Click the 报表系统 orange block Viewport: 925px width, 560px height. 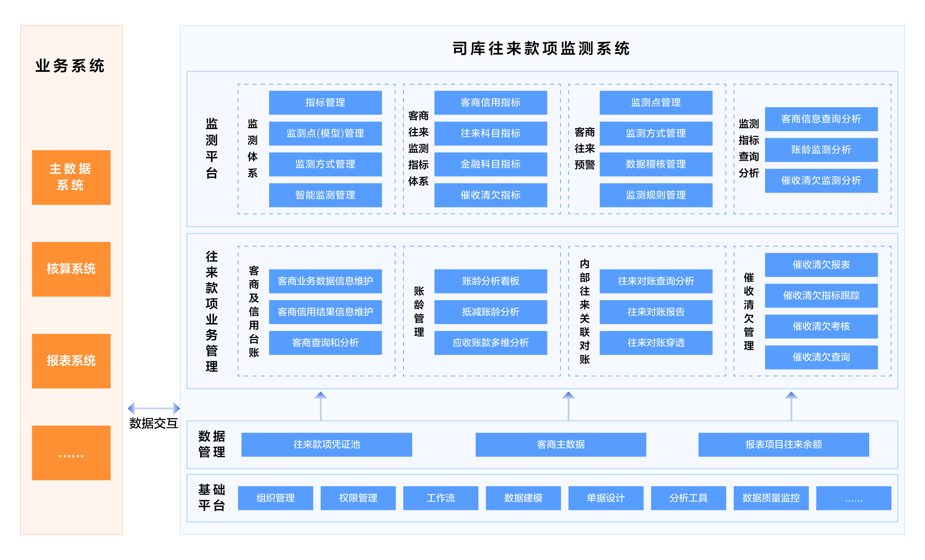click(71, 361)
